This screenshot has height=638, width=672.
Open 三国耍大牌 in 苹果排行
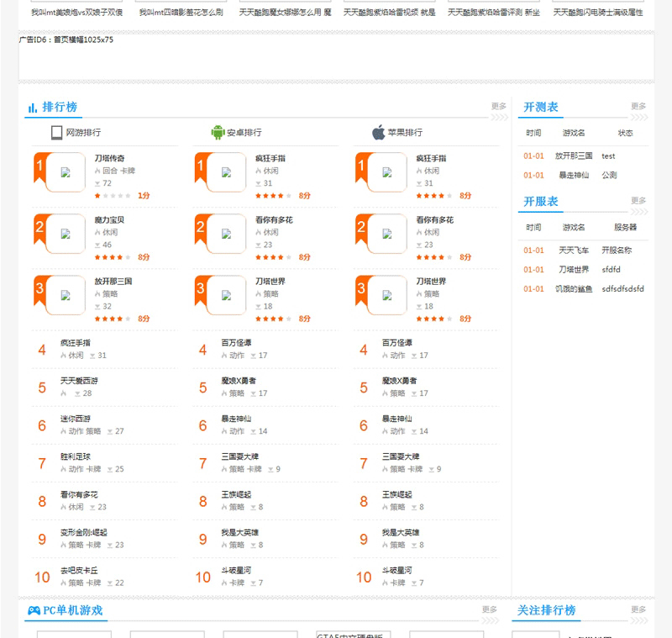401,456
